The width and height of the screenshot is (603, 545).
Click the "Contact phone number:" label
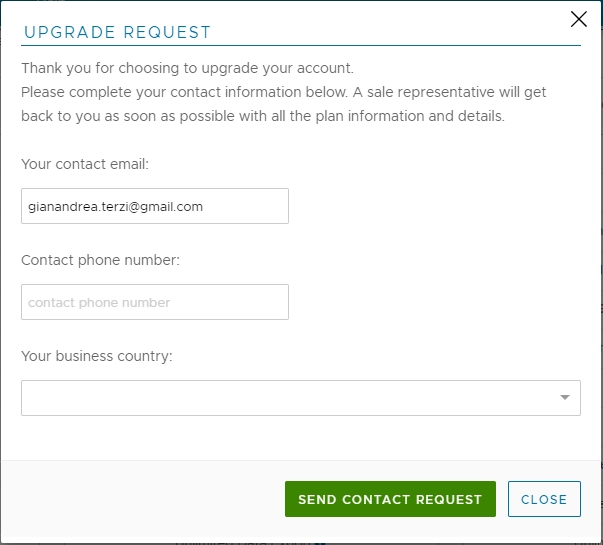(100, 260)
